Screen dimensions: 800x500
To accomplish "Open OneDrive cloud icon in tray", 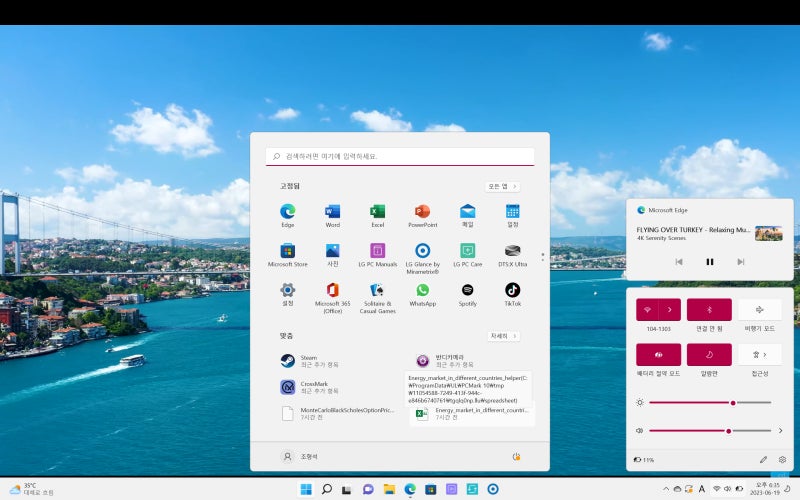I will coord(677,489).
